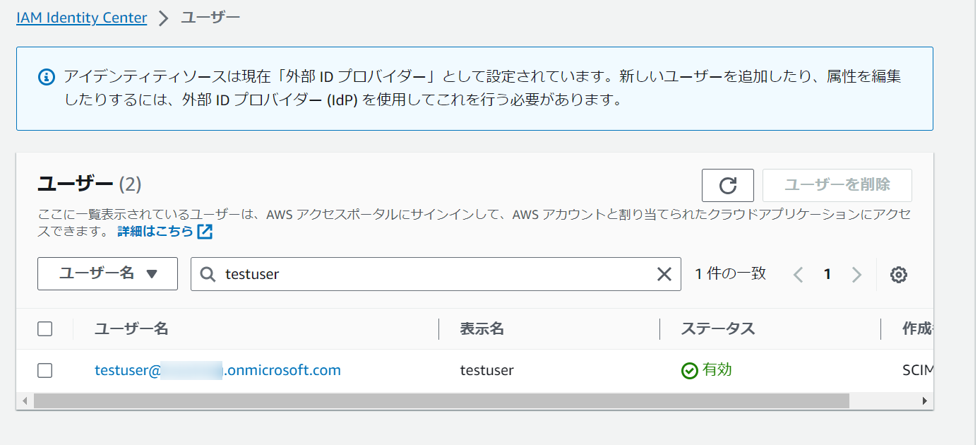The image size is (980, 445).
Task: Click the ユーザー名 column header
Action: click(131, 328)
